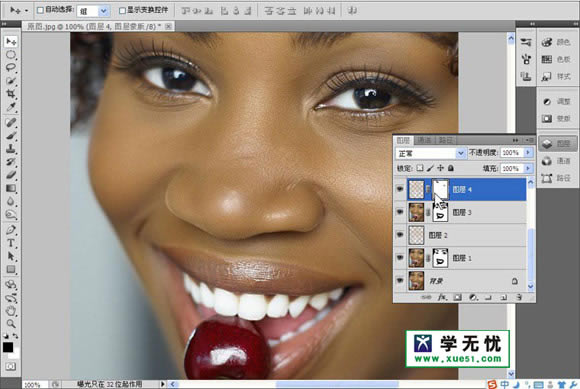Viewport: 580px width, 389px height.
Task: Open the fill slider arrow
Action: coord(528,168)
